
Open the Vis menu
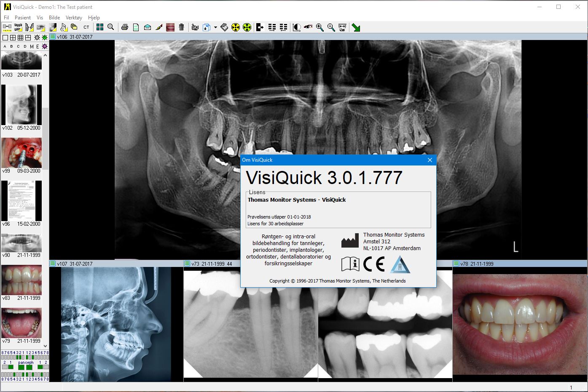click(x=40, y=18)
